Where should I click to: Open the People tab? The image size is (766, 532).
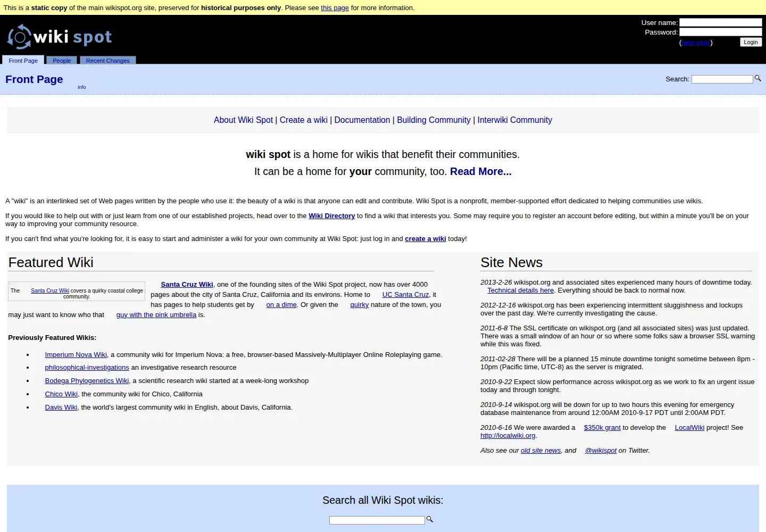click(x=62, y=60)
